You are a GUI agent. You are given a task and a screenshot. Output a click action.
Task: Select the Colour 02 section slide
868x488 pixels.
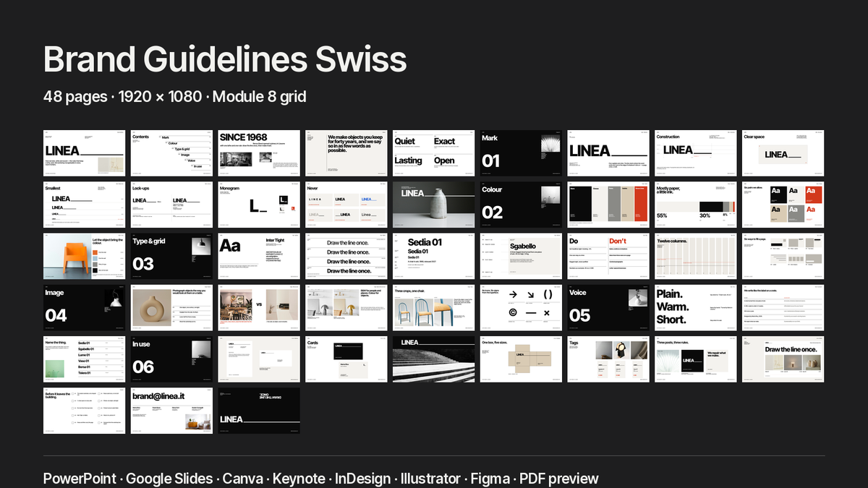[x=521, y=205]
